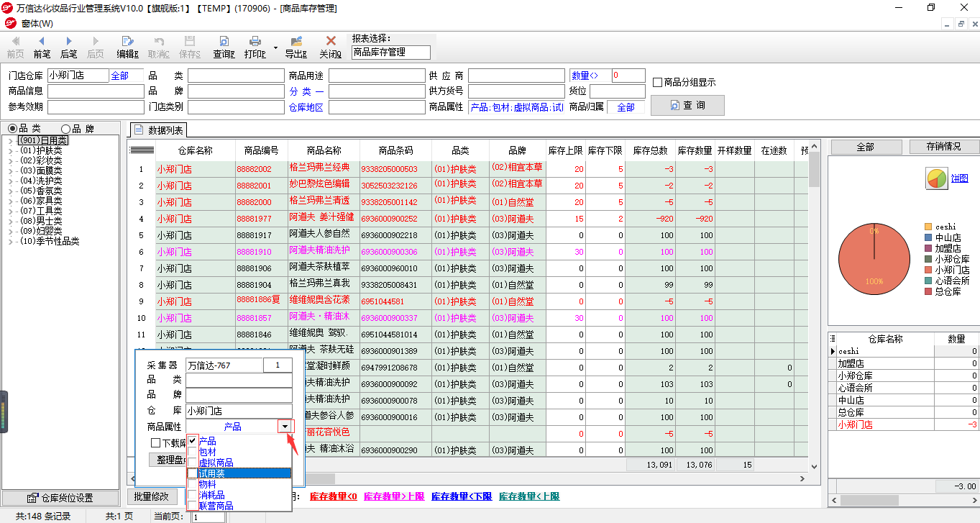The image size is (980, 523).
Task: Focus the 报表选择 field 商品库存管理
Action: tap(390, 52)
